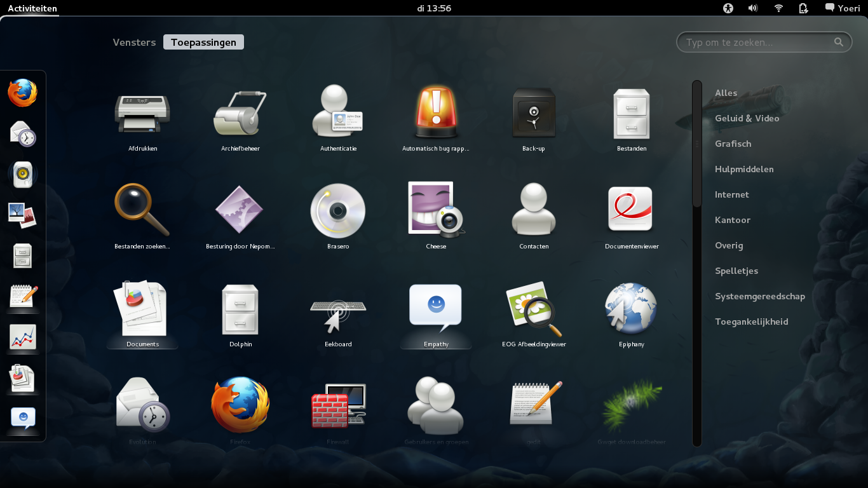Open the clock showing di 13:56
The width and height of the screenshot is (868, 488).
click(x=434, y=8)
